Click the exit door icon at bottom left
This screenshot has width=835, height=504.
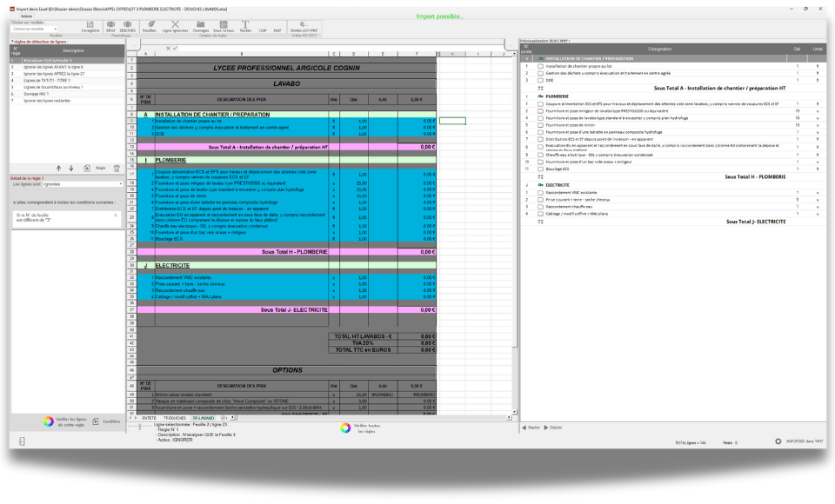point(22,441)
